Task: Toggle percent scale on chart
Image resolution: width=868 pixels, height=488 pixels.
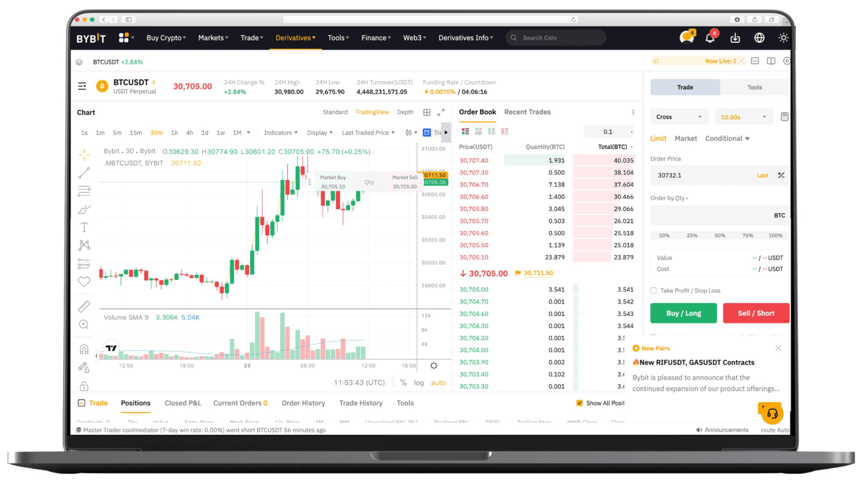Action: pos(403,382)
